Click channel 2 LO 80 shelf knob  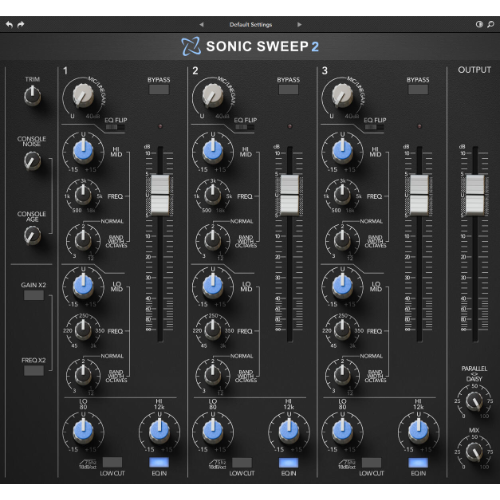tap(213, 431)
